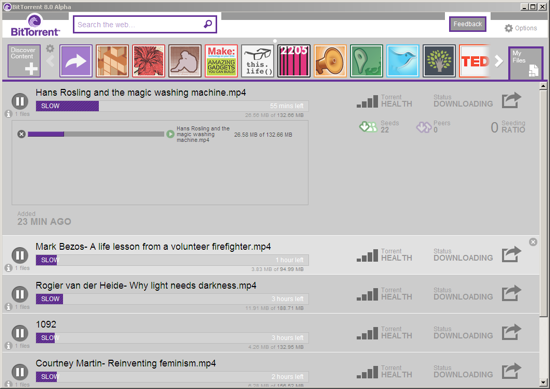
Task: Click the Seeds 22 icon
Action: (x=368, y=127)
